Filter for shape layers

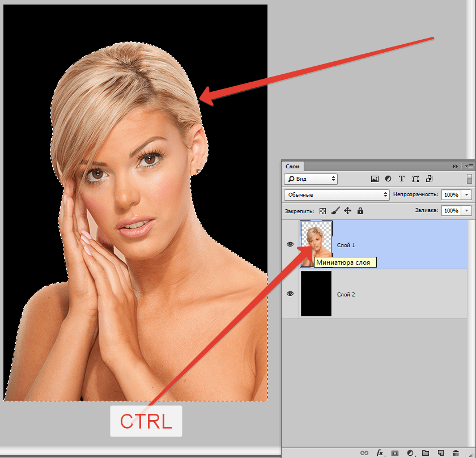(x=415, y=179)
